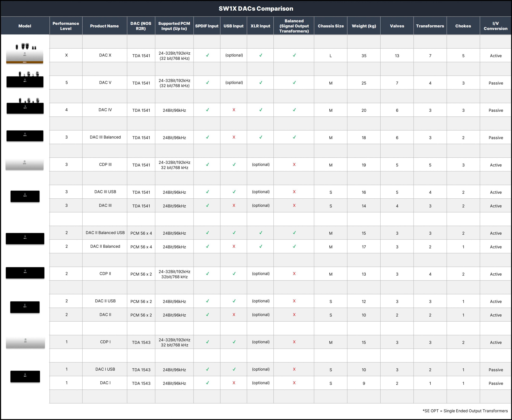
Task: Click the red USB cross in DAC III row
Action: click(234, 205)
